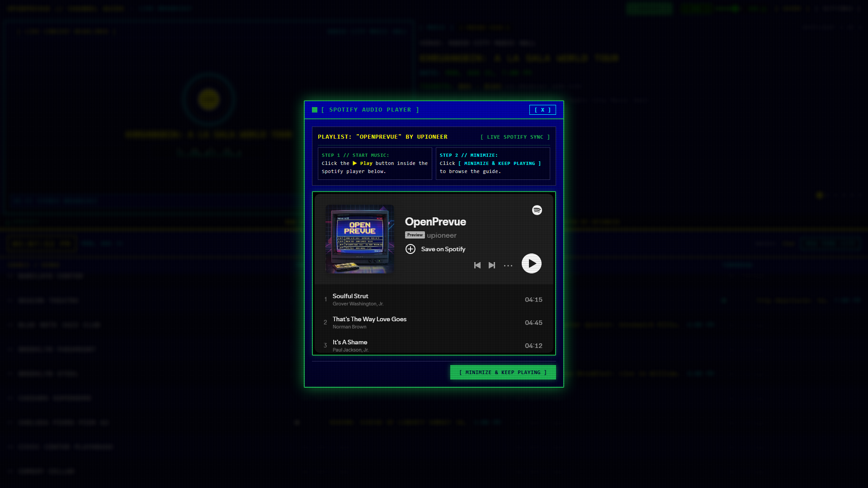
Task: Click the Spotify logo icon
Action: coord(537,210)
